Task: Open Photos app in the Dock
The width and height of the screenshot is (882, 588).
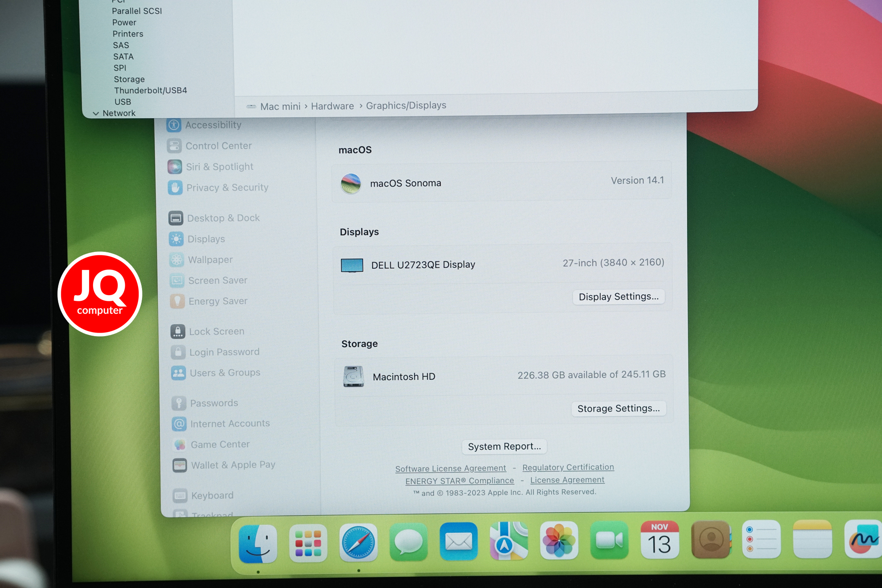Action: 559,541
